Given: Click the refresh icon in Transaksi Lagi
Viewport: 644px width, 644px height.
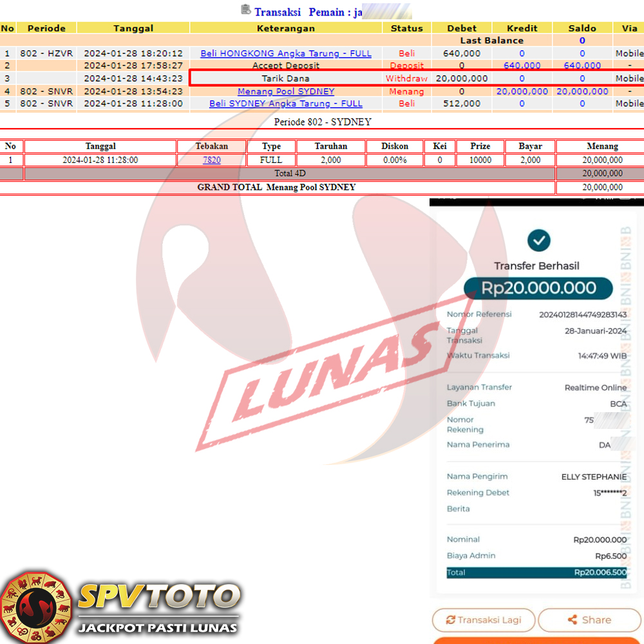Looking at the screenshot, I should pyautogui.click(x=451, y=620).
